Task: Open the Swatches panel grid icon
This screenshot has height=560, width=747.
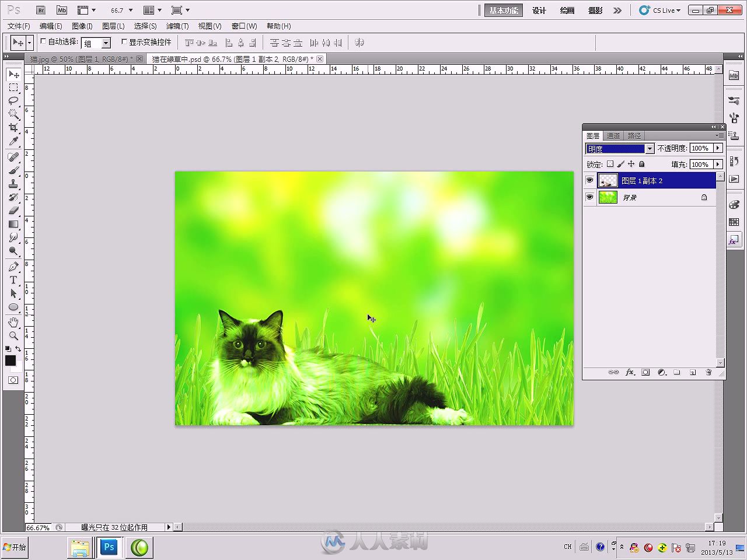Action: pyautogui.click(x=734, y=222)
